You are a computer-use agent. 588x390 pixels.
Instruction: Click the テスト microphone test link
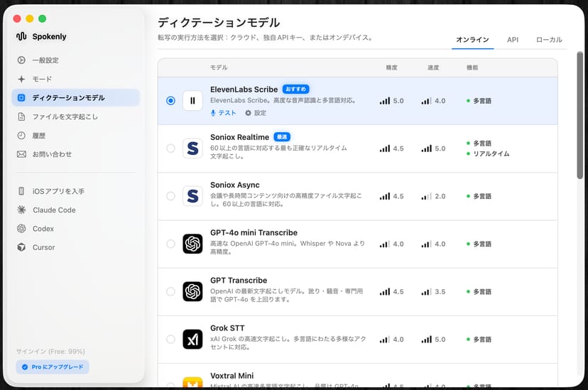click(223, 113)
